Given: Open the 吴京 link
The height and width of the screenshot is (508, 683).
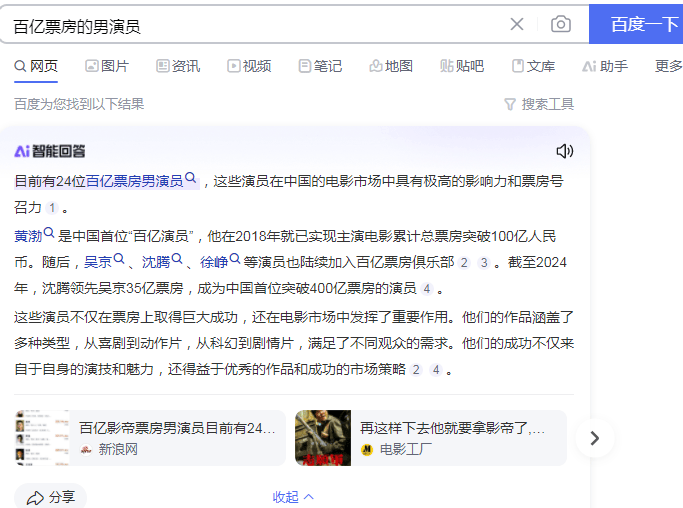Looking at the screenshot, I should (98, 262).
